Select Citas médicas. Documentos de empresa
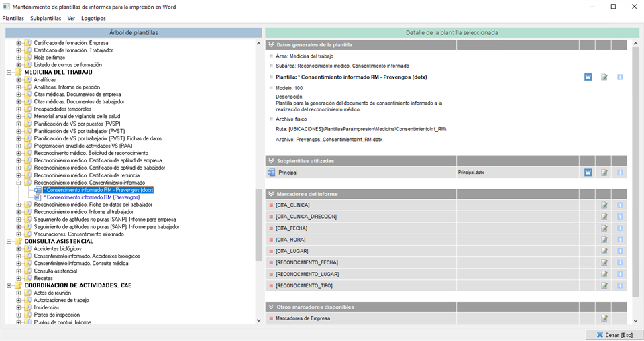644x341 pixels. [77, 95]
